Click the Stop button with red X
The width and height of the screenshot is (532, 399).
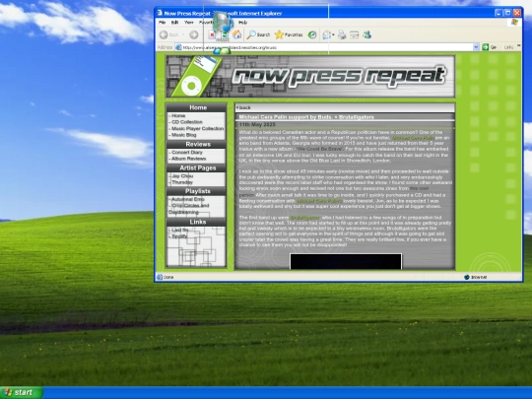(212, 34)
